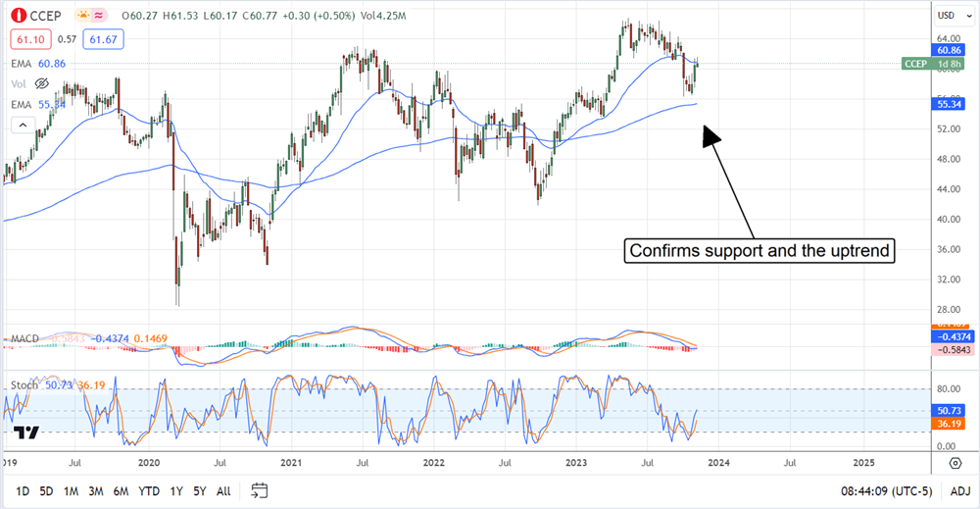
Task: Click the 60.86 EMA axis label
Action: click(x=949, y=50)
